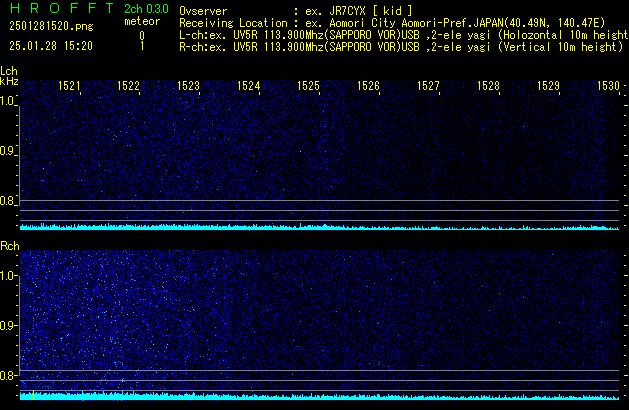The width and height of the screenshot is (629, 410).
Task: Click time marker 1523
Action: coord(188,86)
